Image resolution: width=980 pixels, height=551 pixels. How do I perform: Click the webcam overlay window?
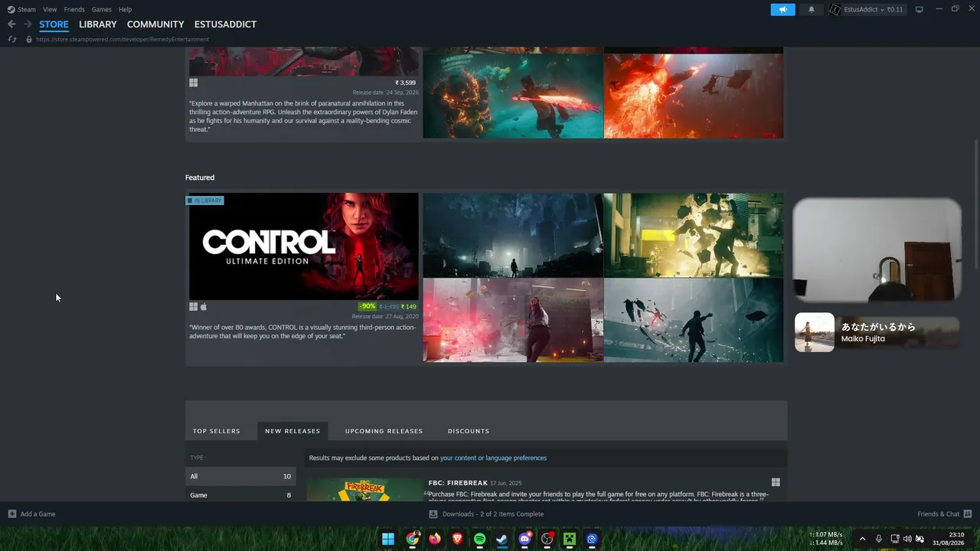(x=877, y=251)
